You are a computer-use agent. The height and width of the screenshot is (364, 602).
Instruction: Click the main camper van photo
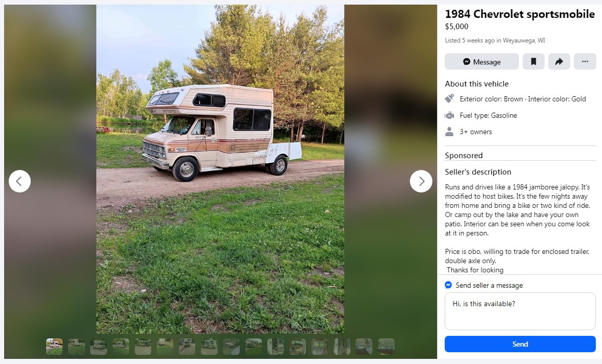point(220,169)
